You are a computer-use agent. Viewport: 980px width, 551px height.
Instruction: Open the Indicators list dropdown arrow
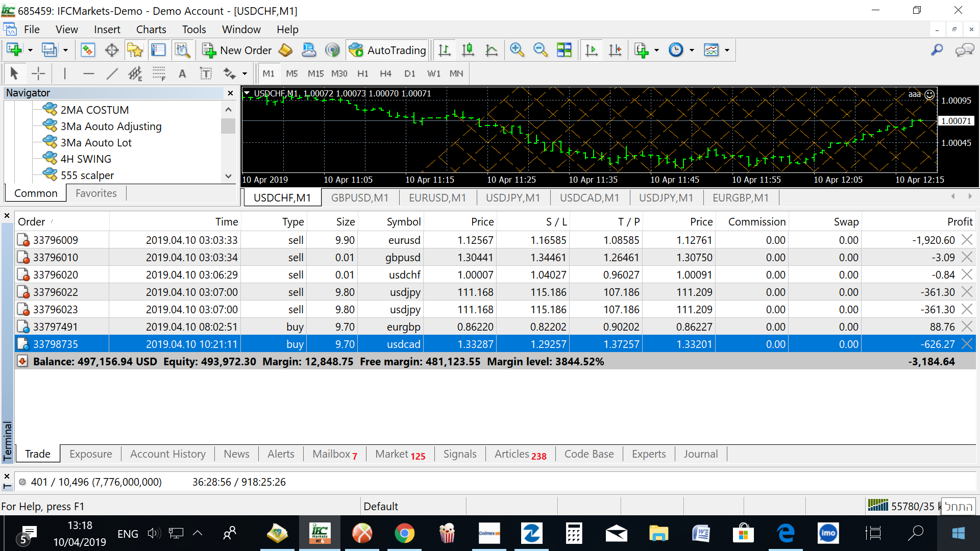coord(656,50)
